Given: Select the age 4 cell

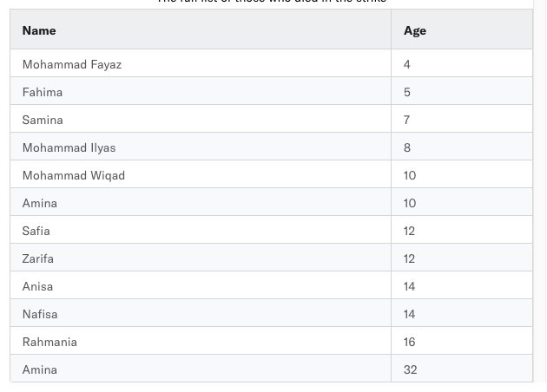Looking at the screenshot, I should point(462,63).
